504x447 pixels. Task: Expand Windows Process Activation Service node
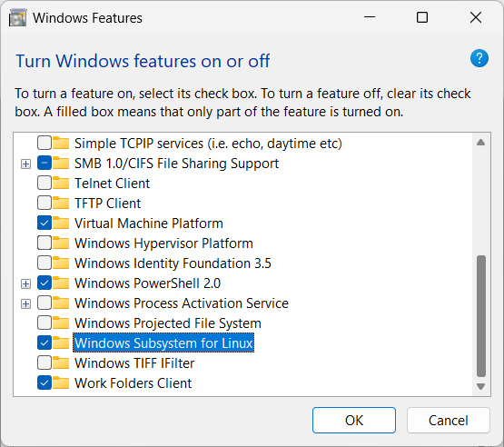[25, 303]
